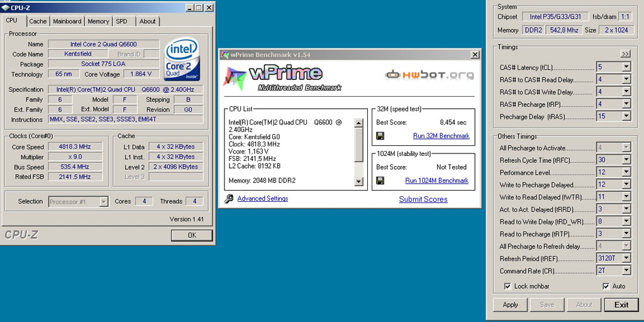Viewport: 644px width, 322px height.
Task: Open the Precharge Delay (tRAS) dropdown
Action: point(626,116)
